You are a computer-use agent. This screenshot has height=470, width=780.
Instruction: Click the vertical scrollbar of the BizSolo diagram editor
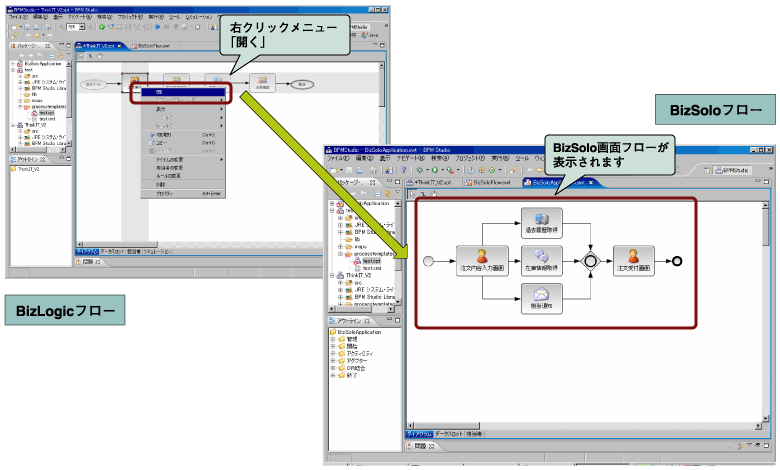[x=766, y=313]
